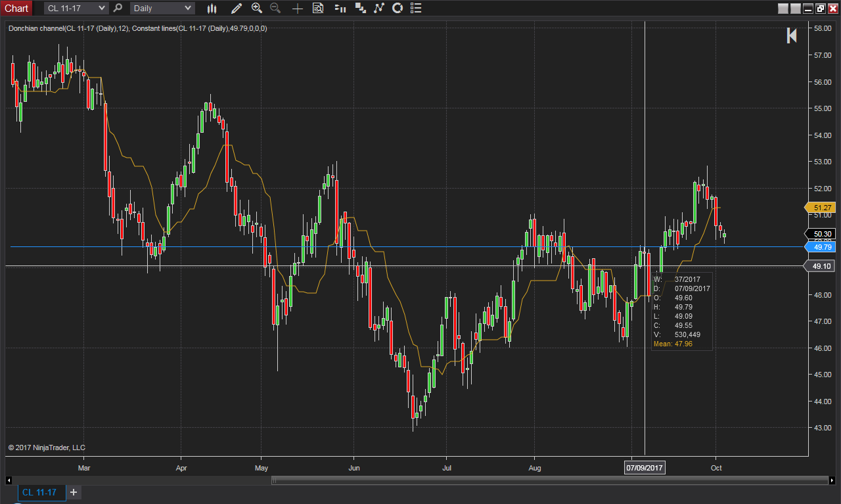Select the 51.27 Donchian price marker
Image resolution: width=841 pixels, height=504 pixels.
point(820,208)
